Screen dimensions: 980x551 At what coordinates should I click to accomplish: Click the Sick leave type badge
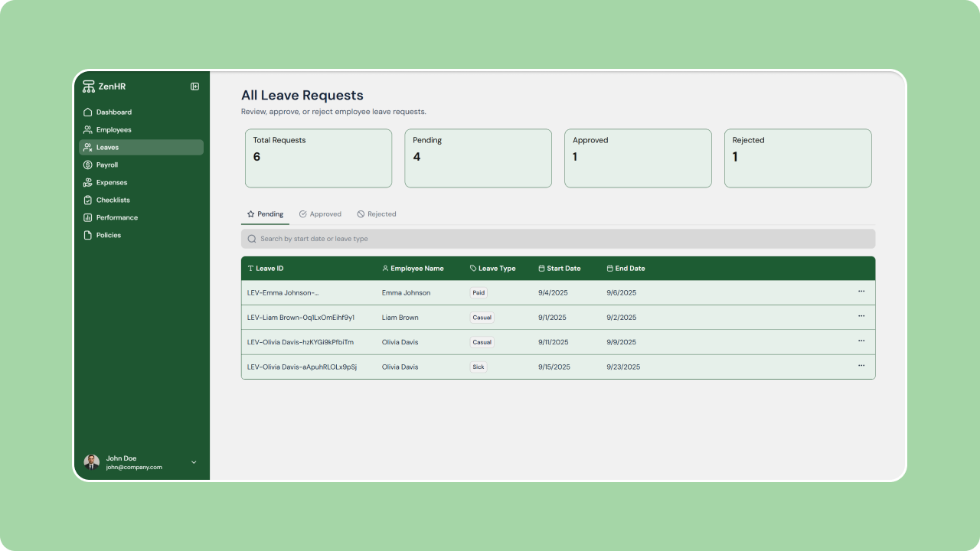point(479,367)
